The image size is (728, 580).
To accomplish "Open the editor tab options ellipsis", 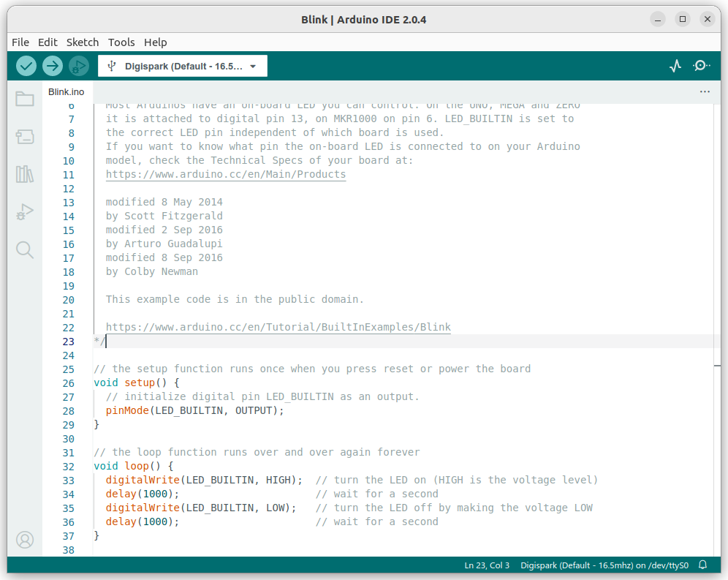I will [705, 91].
